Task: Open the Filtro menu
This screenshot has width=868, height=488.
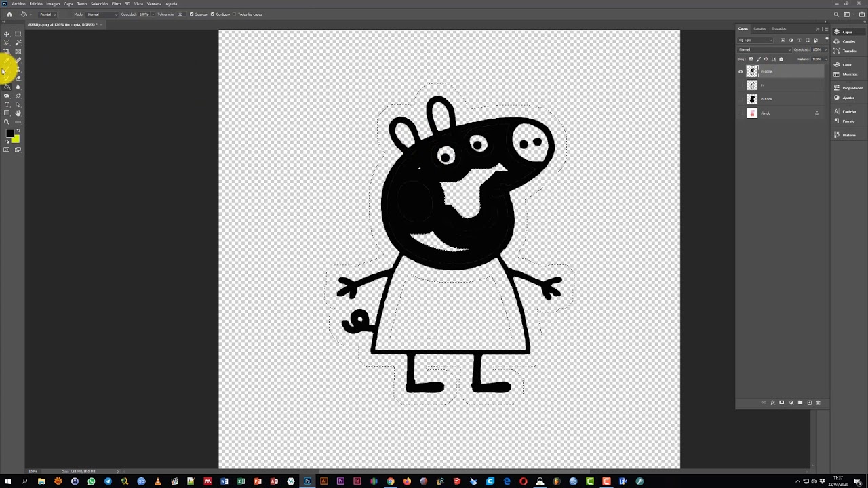Action: (116, 4)
